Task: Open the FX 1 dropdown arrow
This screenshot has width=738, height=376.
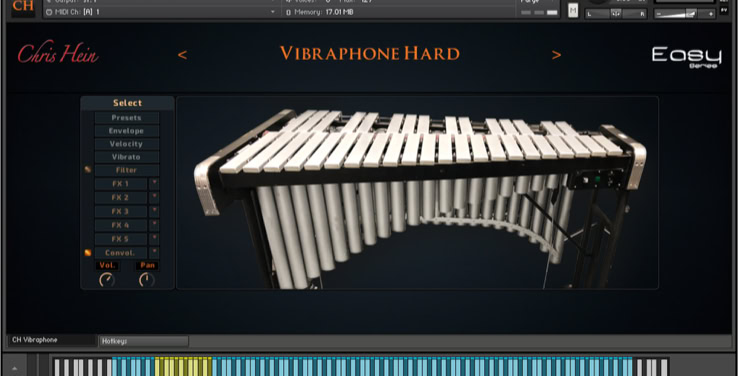Action: coord(154,184)
